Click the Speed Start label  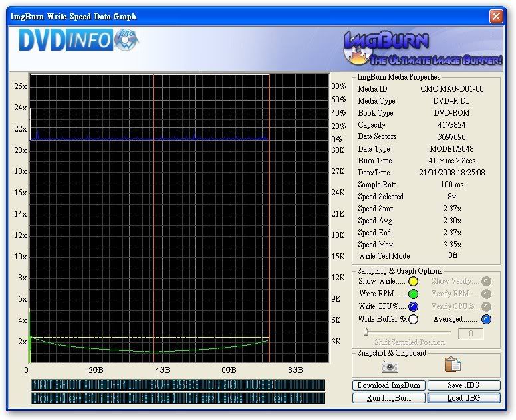pos(376,209)
